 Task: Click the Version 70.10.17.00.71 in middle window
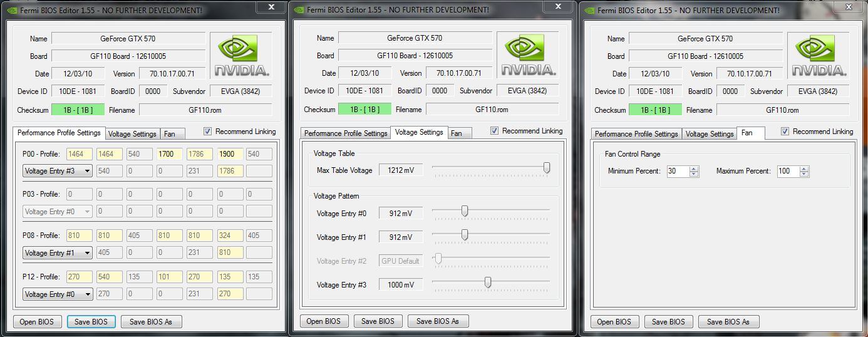tap(459, 73)
